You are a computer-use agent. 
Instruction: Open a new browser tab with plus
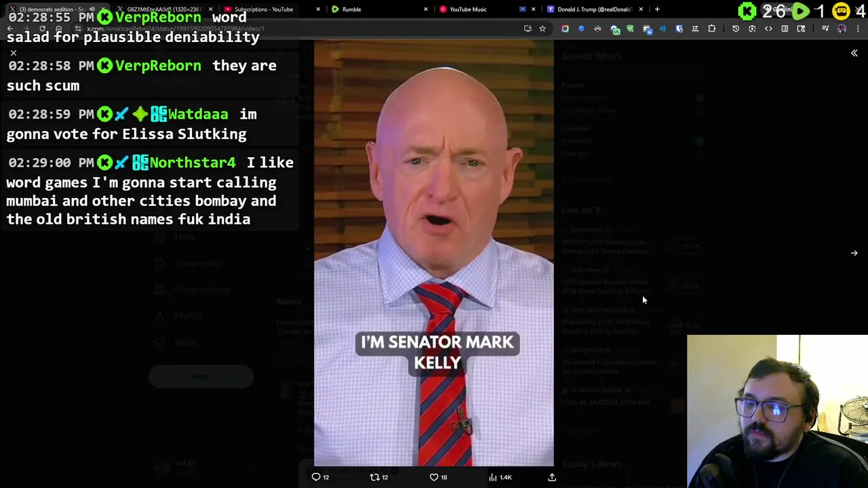tap(656, 9)
